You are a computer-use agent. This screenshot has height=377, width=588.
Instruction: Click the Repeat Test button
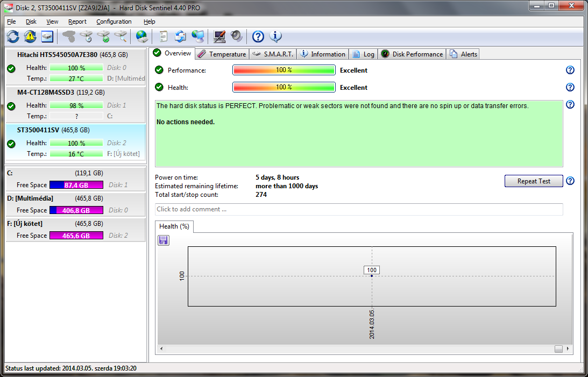[534, 181]
